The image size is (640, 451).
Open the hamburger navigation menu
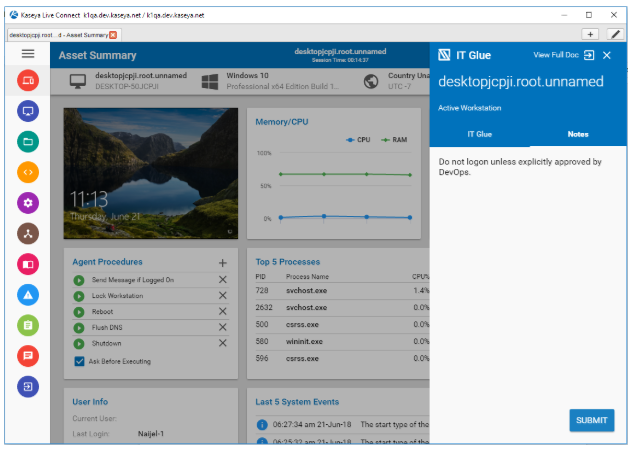(28, 54)
